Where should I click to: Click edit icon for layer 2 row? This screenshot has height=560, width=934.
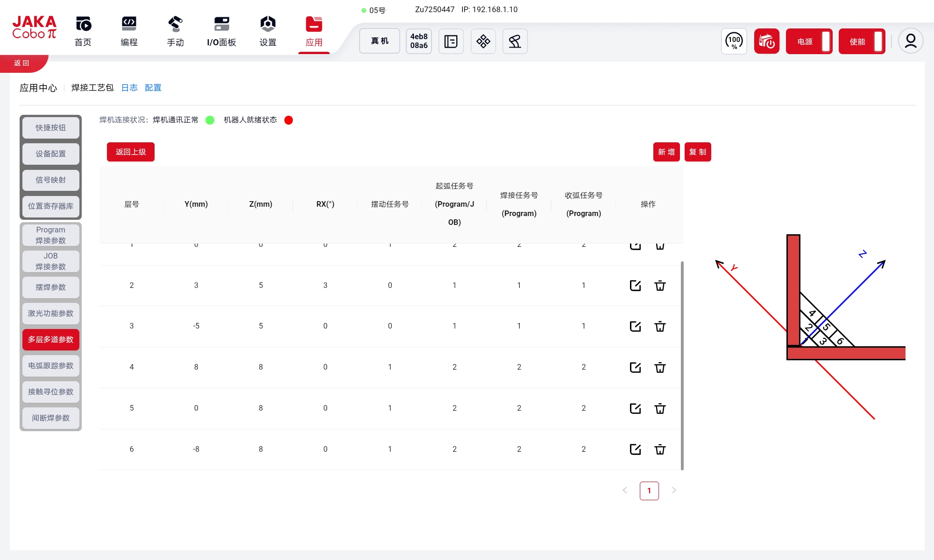pos(635,286)
